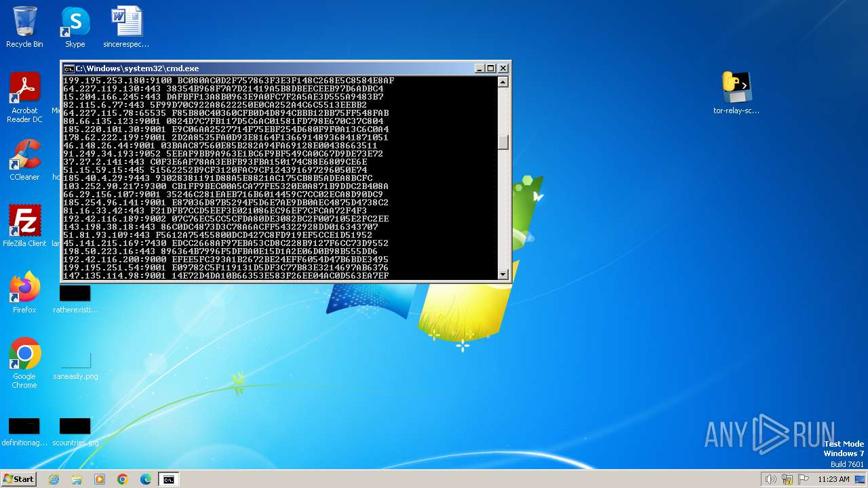Image resolution: width=868 pixels, height=488 pixels.
Task: Click the line starting 80.66.135.123:9001
Action: click(x=223, y=121)
